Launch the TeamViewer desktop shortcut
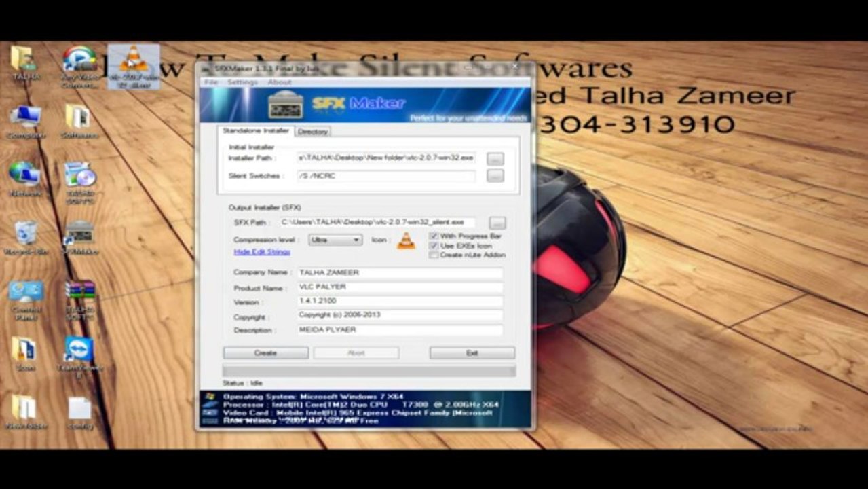The width and height of the screenshot is (868, 489). click(79, 357)
